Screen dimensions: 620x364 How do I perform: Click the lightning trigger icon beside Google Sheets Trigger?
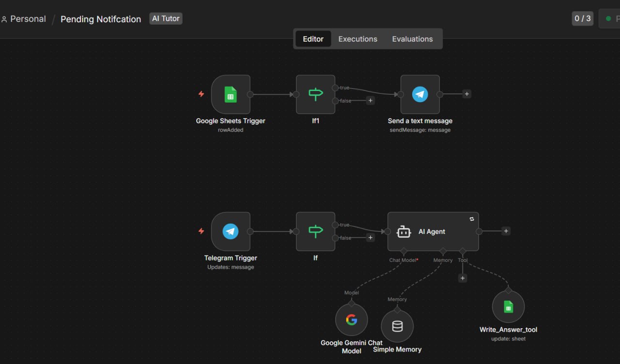click(201, 94)
